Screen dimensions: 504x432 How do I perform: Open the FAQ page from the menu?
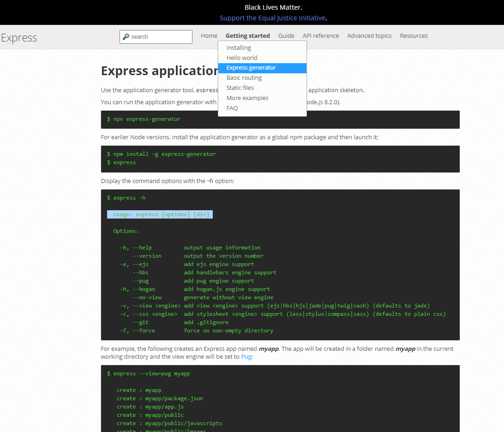click(232, 108)
